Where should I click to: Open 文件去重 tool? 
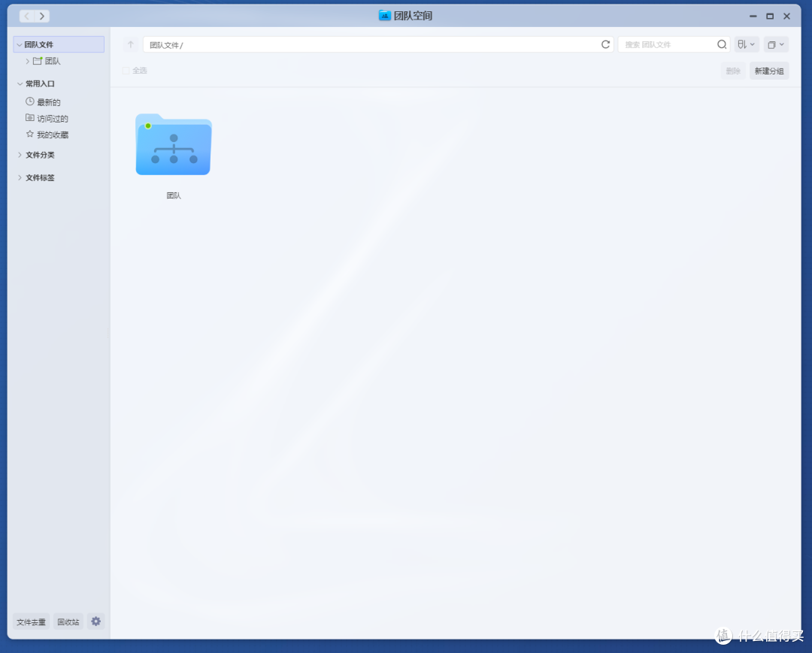coord(31,621)
